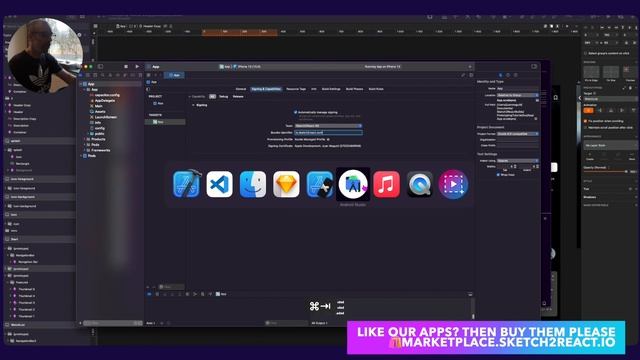Select QuickTime Player in the app switcher
Viewport: 640px width, 360px height.
pyautogui.click(x=420, y=184)
